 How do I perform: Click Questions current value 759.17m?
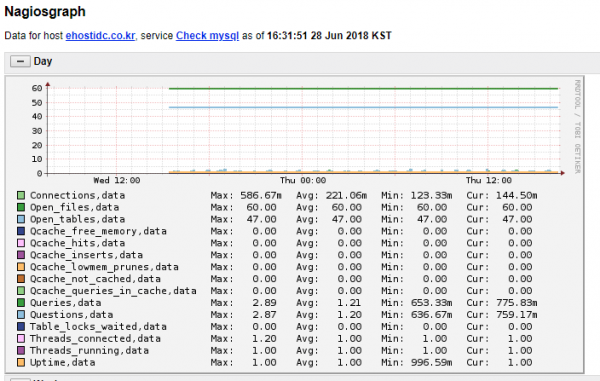click(517, 314)
